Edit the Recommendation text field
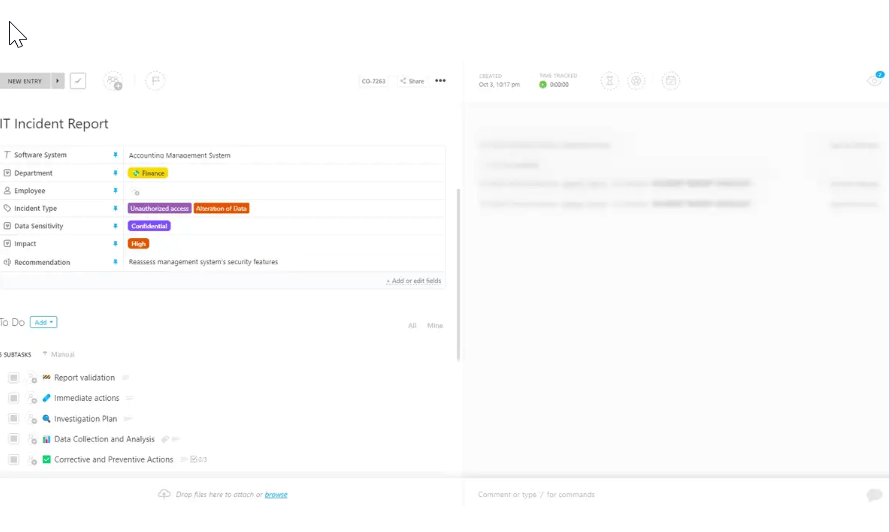 click(x=284, y=262)
